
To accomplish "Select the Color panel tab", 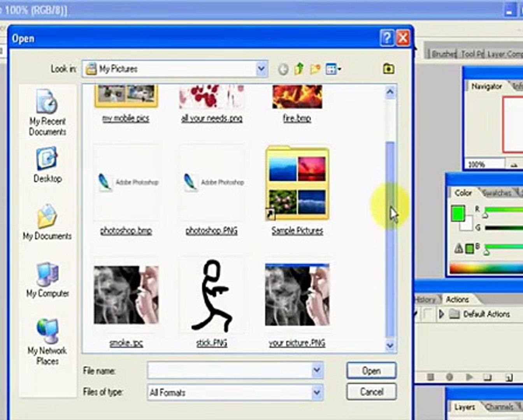I will (463, 193).
